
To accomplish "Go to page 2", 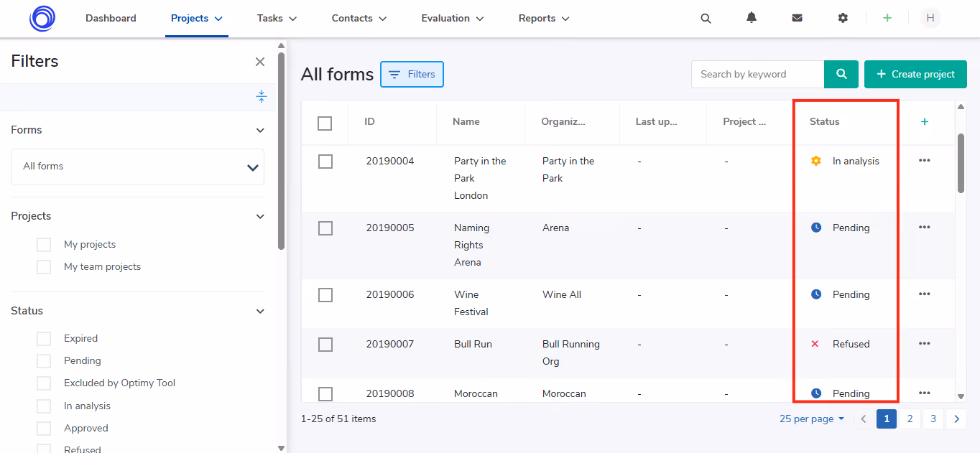I will [x=910, y=419].
